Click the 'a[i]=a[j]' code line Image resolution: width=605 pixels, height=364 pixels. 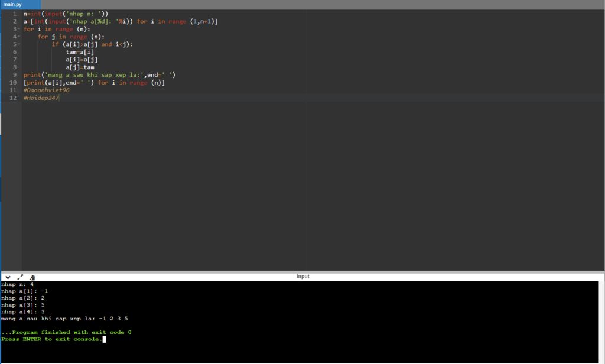(82, 60)
